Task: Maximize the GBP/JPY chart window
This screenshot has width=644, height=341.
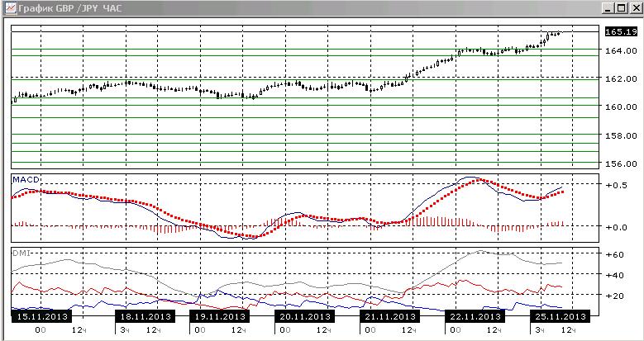Action: [621, 8]
